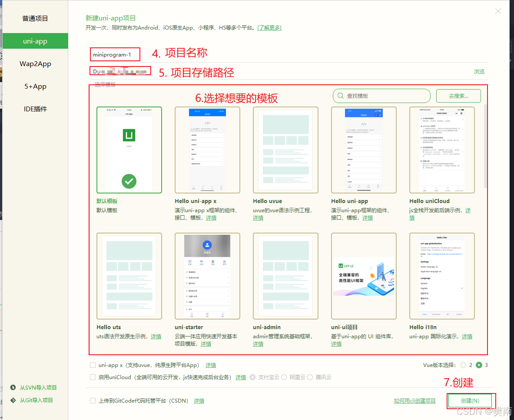Open 详情 link under uni-ui项目

[336, 344]
